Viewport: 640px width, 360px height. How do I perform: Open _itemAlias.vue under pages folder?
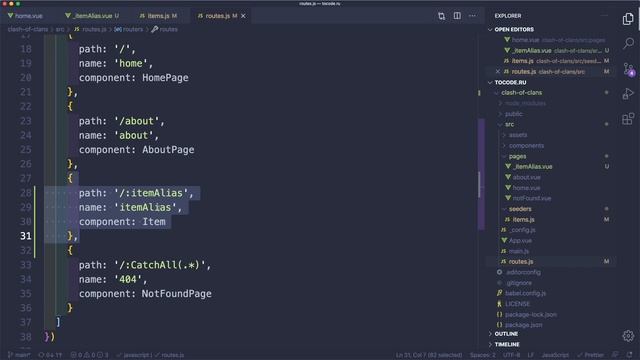click(x=533, y=167)
